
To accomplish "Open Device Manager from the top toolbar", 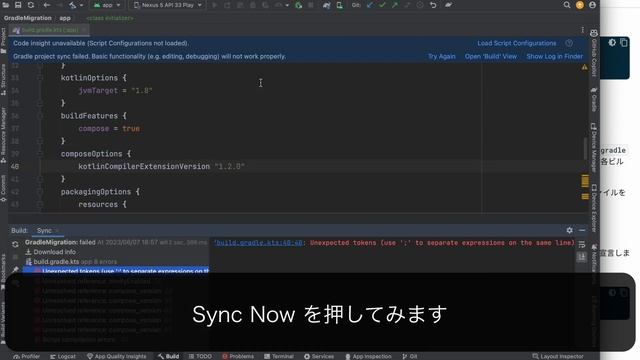I will (340, 5).
